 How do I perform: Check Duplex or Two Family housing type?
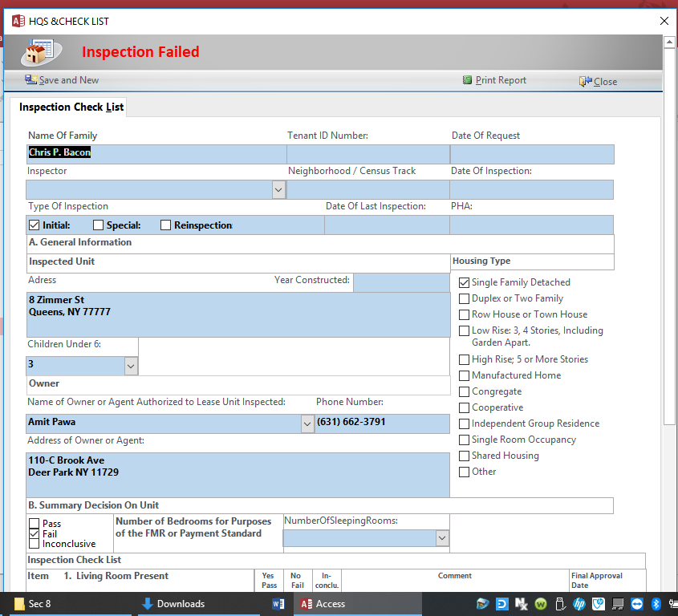click(x=464, y=298)
